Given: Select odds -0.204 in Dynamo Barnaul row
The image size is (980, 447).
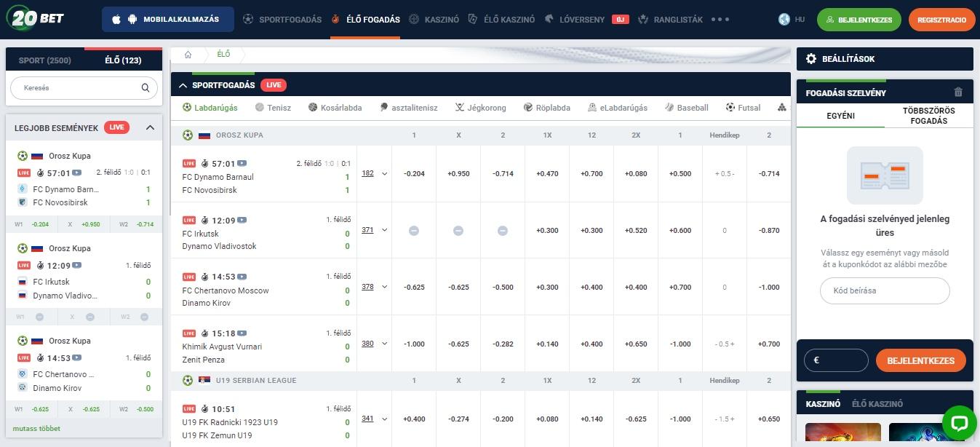Looking at the screenshot, I should click(414, 173).
